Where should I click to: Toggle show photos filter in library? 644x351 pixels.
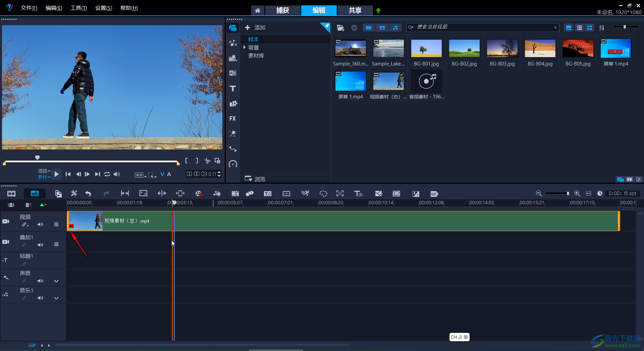[382, 28]
